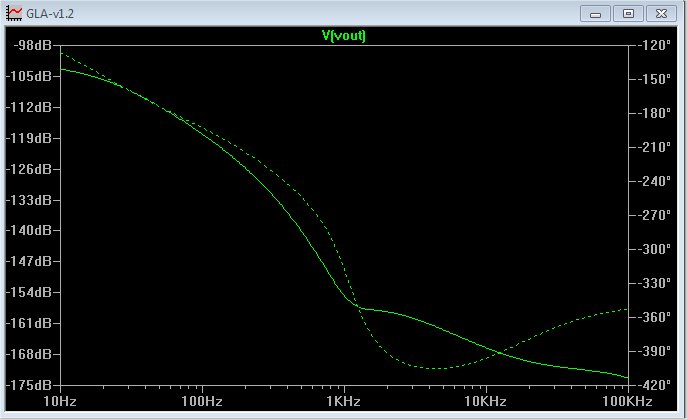Click the -147dB magnitude axis label
This screenshot has height=419, width=687.
[28, 261]
